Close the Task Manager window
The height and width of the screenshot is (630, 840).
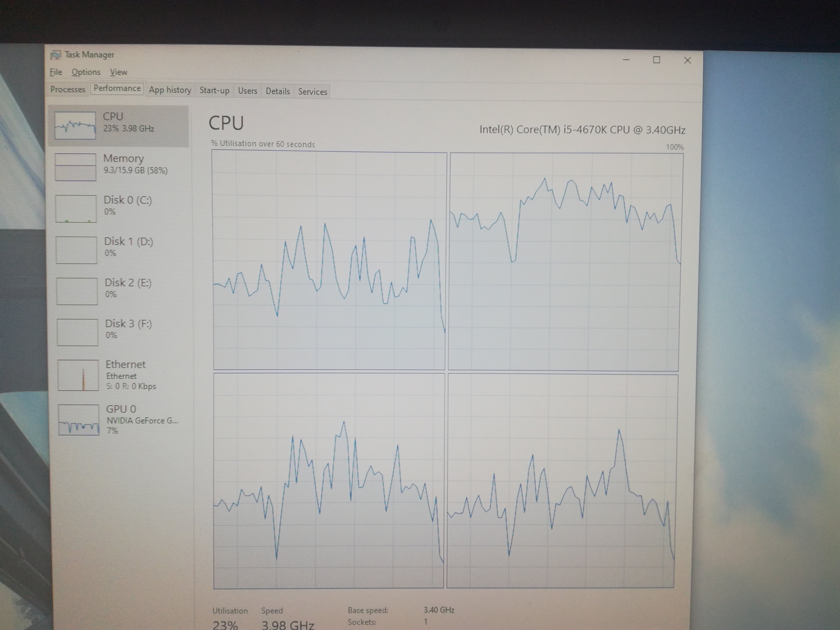(687, 60)
